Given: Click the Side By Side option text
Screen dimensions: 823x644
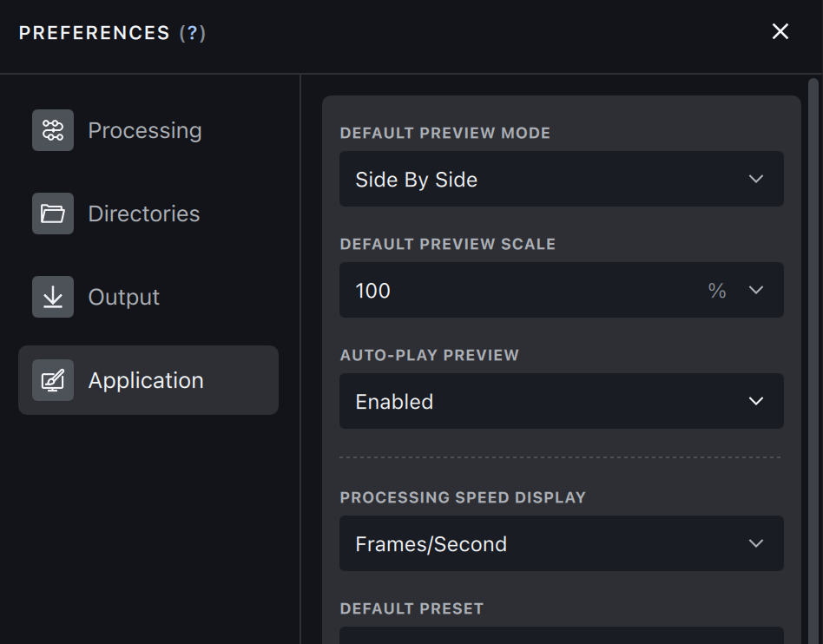Looking at the screenshot, I should (417, 180).
